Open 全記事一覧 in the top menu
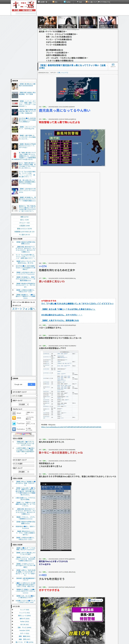 pyautogui.click(x=44, y=2)
